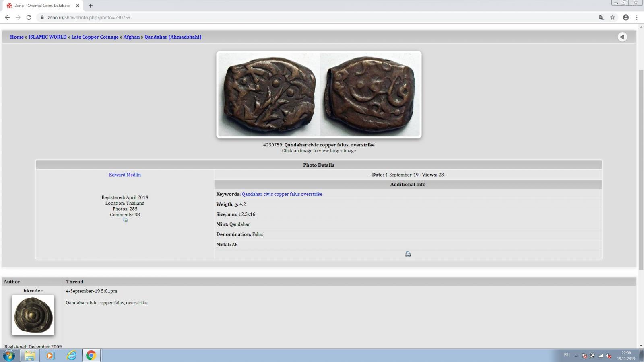Click the scrollbar up arrow
The height and width of the screenshot is (362, 644).
point(641,27)
